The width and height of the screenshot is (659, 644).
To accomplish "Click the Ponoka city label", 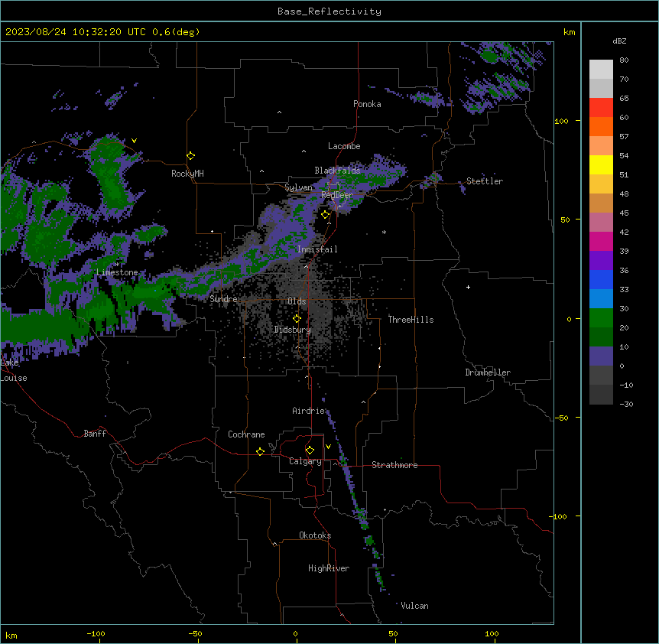I will coord(367,104).
